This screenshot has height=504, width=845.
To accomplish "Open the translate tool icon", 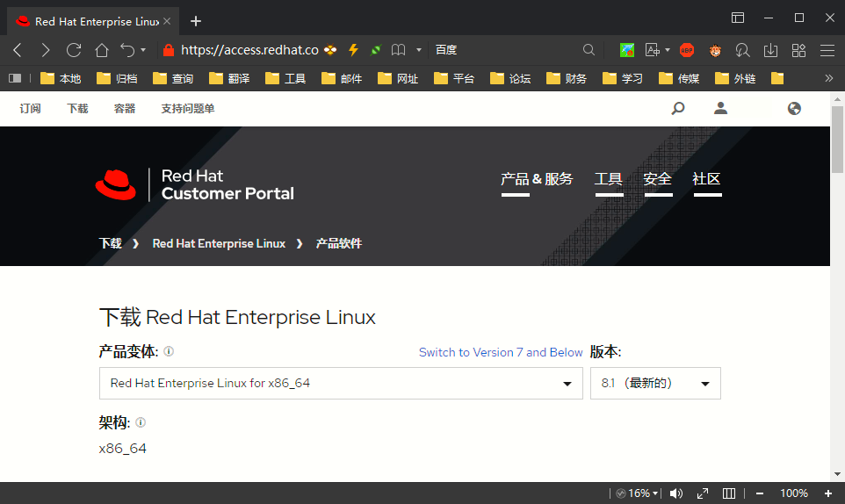I will coord(652,50).
